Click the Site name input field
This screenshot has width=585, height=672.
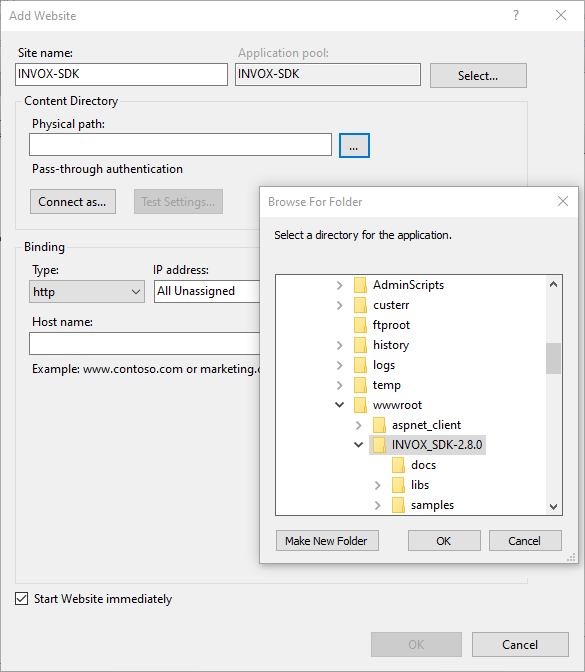point(121,74)
